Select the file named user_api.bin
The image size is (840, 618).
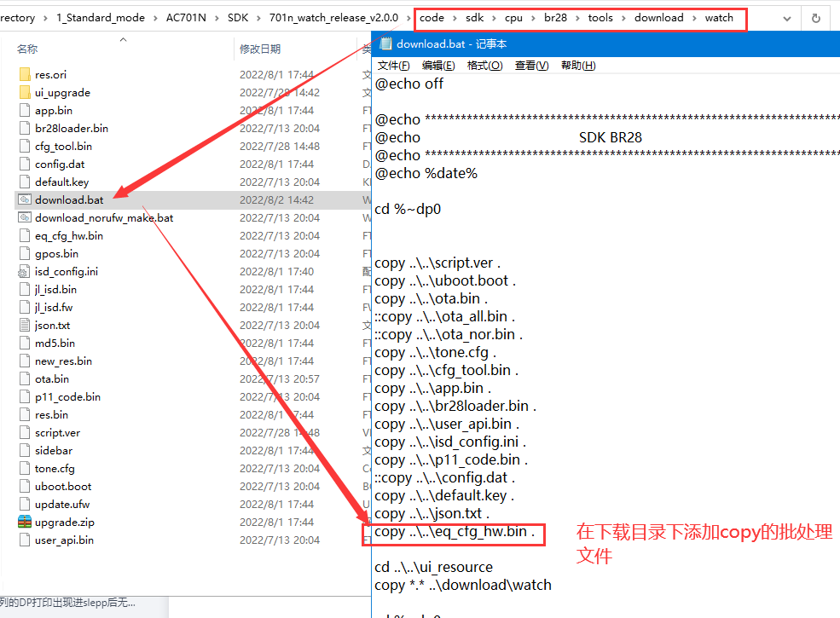pos(64,540)
